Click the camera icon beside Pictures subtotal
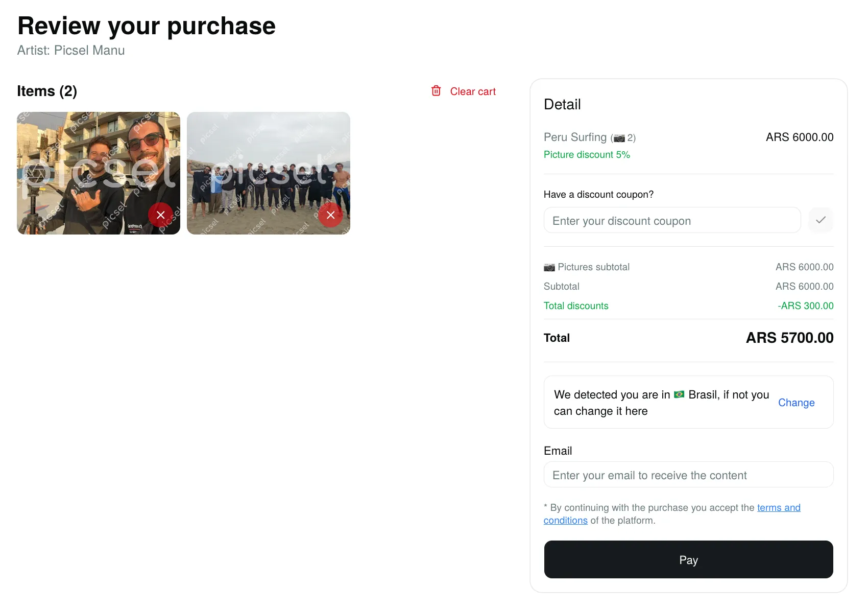The height and width of the screenshot is (609, 868). click(x=549, y=267)
